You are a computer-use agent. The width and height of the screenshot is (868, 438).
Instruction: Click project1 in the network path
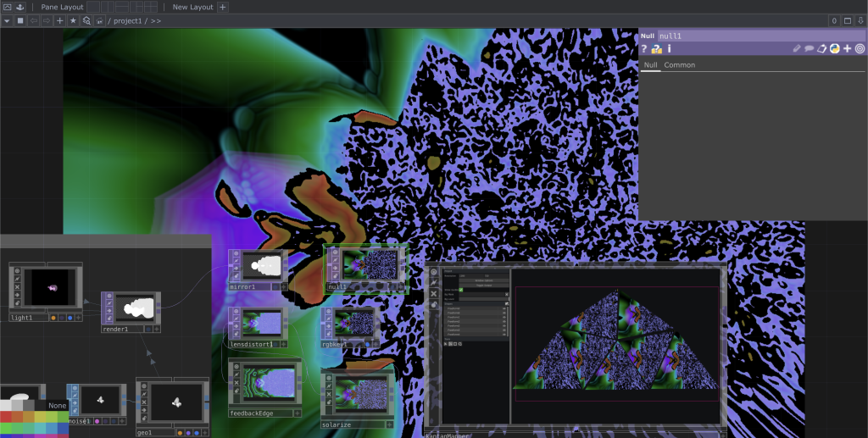click(128, 20)
